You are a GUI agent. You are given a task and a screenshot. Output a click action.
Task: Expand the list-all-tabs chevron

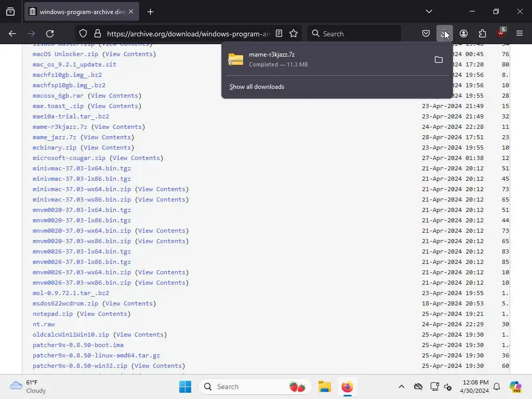(x=429, y=11)
